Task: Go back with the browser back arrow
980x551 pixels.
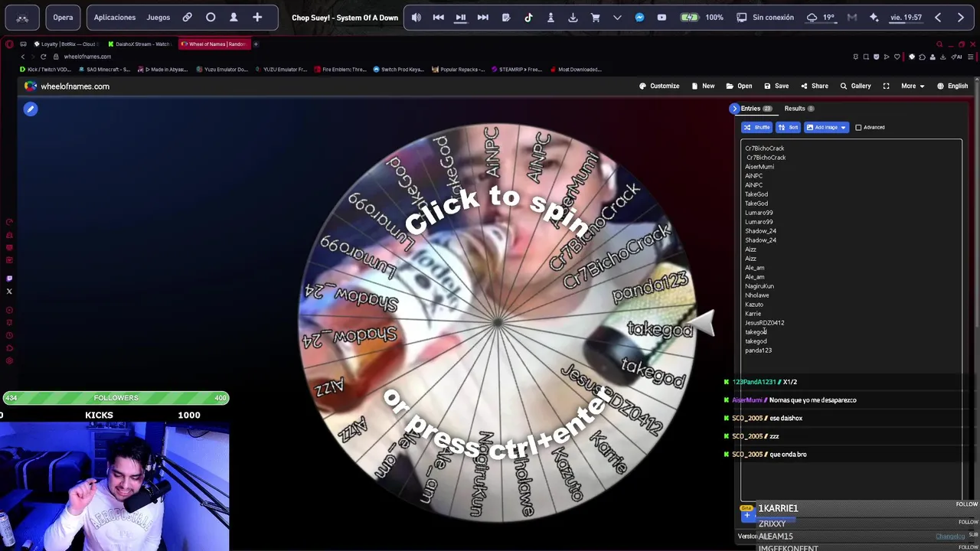Action: pos(23,57)
